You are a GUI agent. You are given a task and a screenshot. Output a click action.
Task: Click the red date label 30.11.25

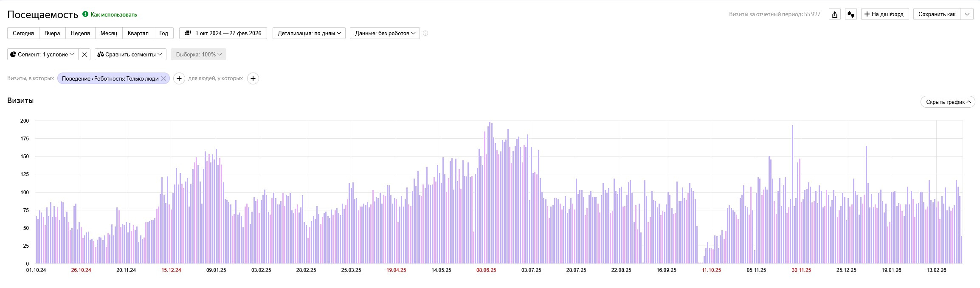[x=801, y=270]
